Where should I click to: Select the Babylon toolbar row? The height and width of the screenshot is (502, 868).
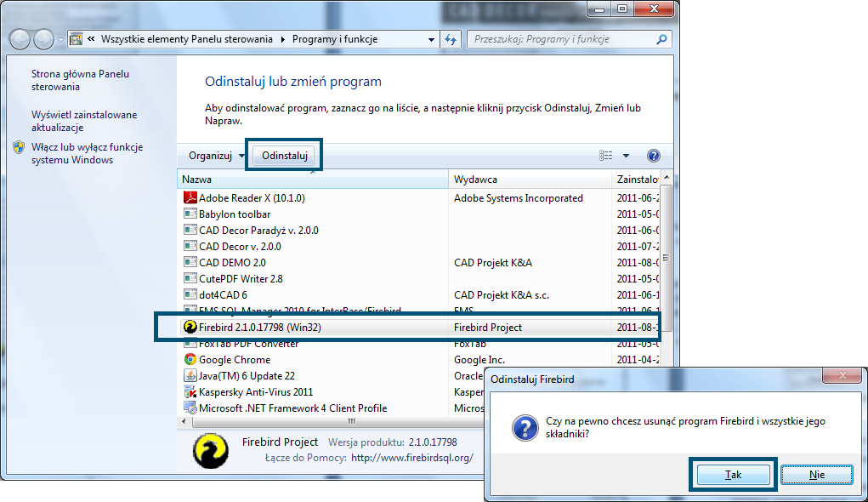click(420, 214)
